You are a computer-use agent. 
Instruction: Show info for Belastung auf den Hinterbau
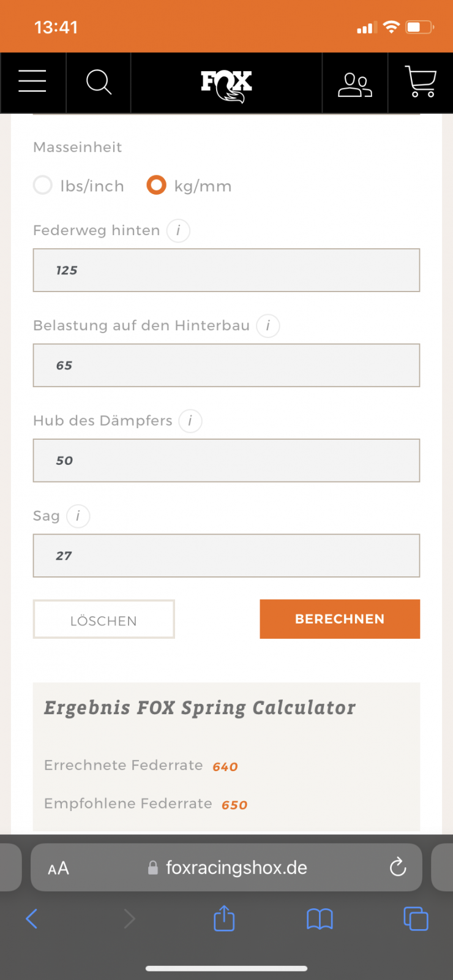(268, 326)
